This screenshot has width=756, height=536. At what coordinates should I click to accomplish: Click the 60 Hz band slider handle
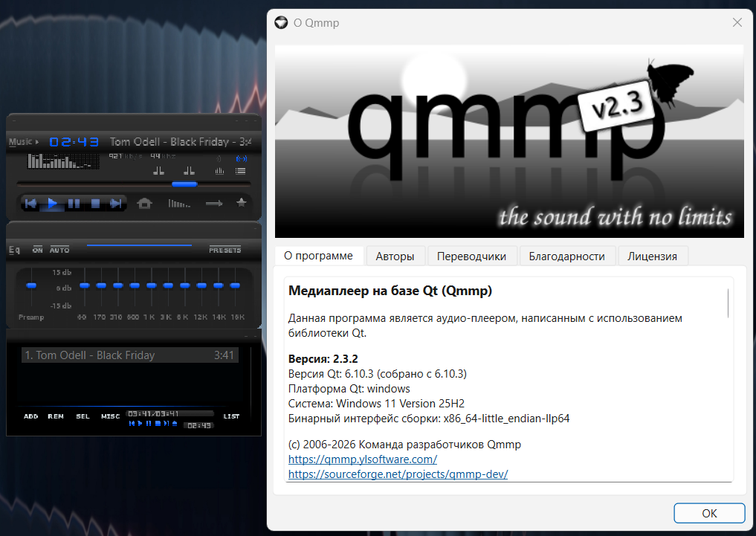click(85, 285)
